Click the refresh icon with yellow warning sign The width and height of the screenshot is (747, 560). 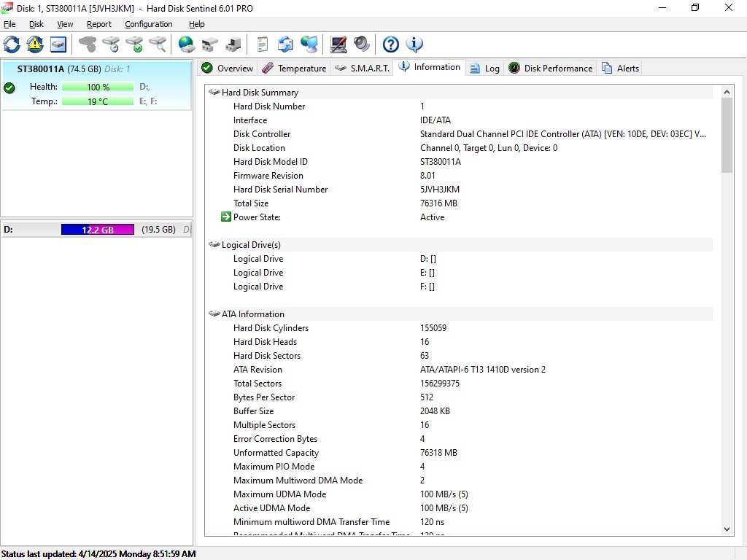pos(35,44)
